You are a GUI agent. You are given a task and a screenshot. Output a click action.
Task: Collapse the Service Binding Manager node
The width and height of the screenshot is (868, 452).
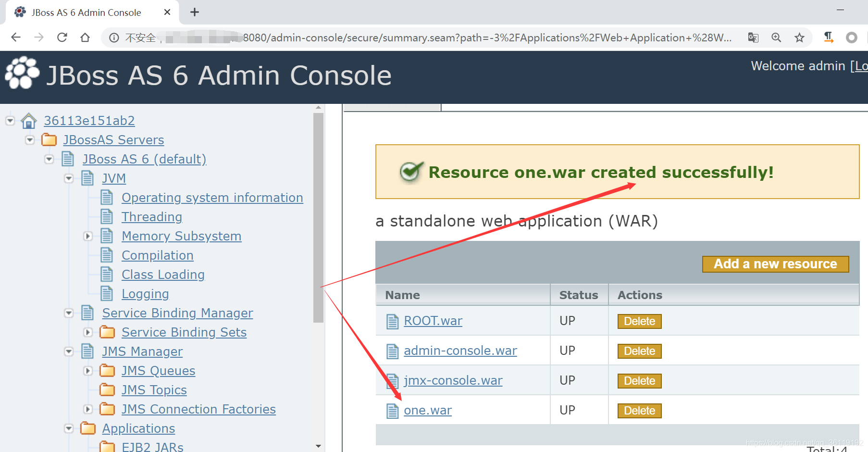[69, 313]
